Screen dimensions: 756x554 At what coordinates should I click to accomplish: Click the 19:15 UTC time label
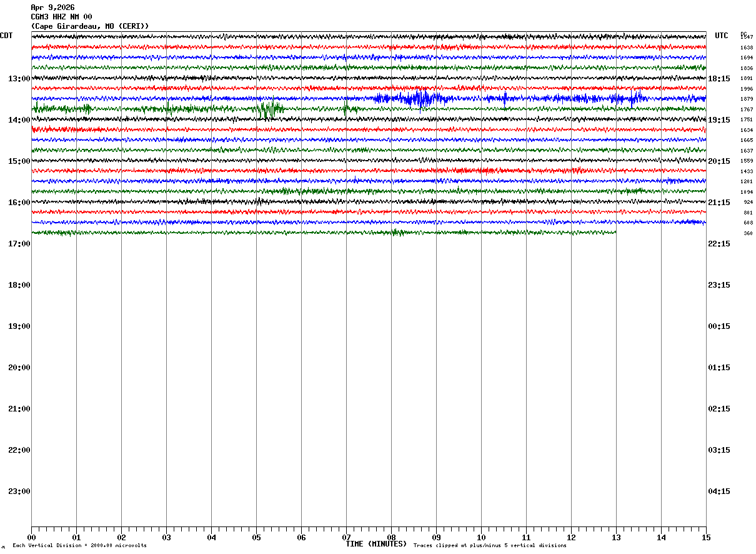click(719, 120)
